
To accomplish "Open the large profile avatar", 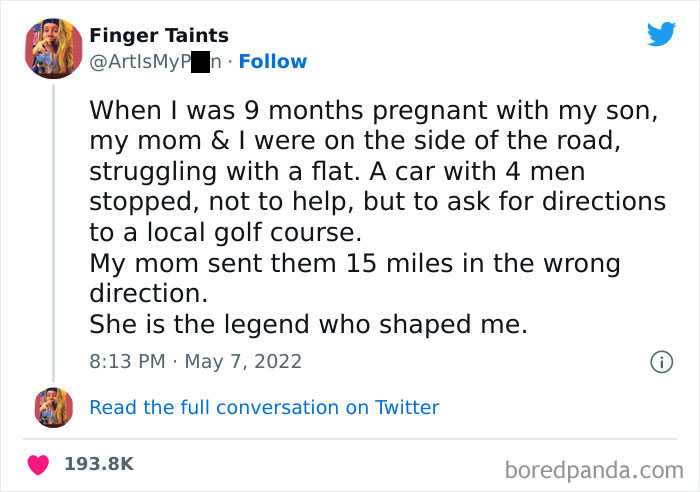I will pos(54,49).
